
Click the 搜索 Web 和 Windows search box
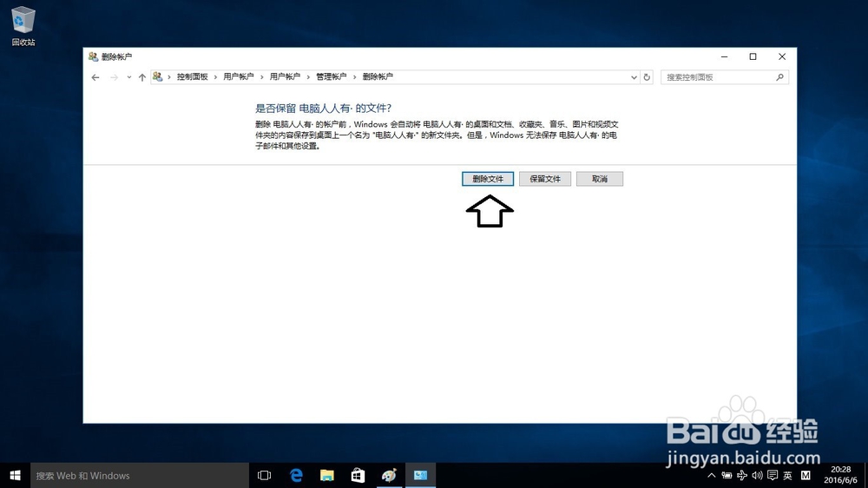[140, 475]
